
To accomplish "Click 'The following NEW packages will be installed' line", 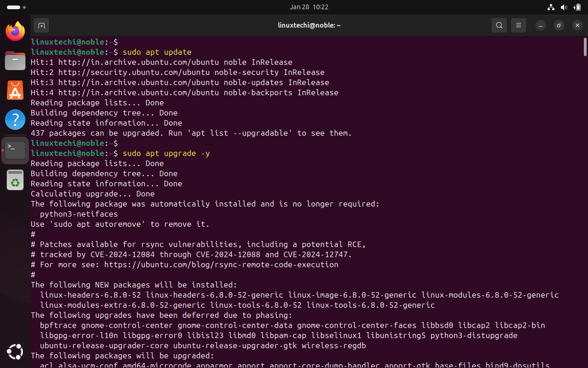I will coord(134,285).
